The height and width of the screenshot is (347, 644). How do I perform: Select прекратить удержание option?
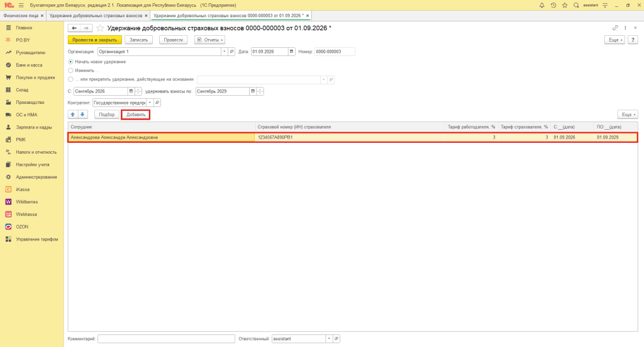[x=70, y=79]
